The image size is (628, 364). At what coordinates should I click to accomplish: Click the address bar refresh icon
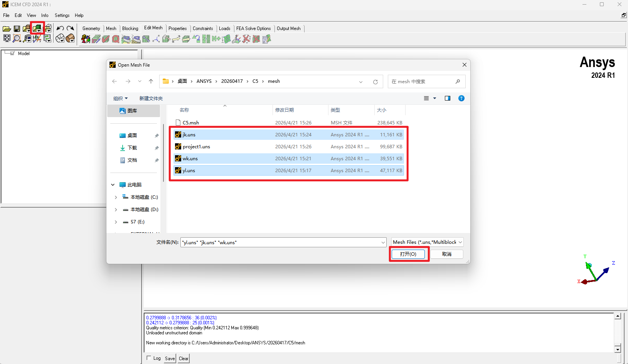(x=375, y=82)
